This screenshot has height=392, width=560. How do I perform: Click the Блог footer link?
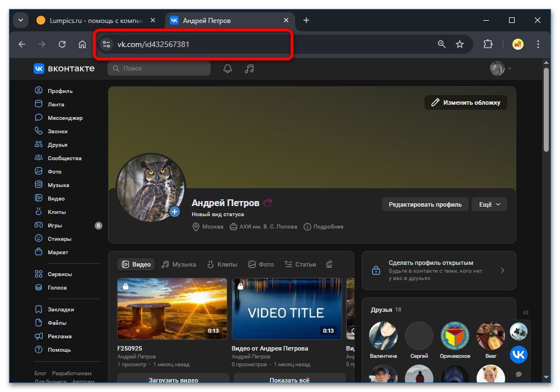pyautogui.click(x=40, y=373)
